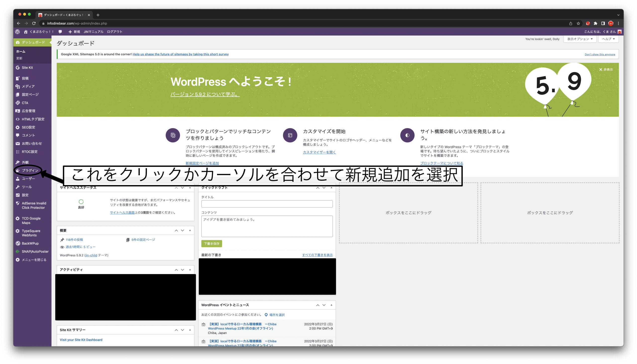The image size is (637, 364).
Task: Open 投稿 (Posts) menu
Action: click(x=25, y=78)
